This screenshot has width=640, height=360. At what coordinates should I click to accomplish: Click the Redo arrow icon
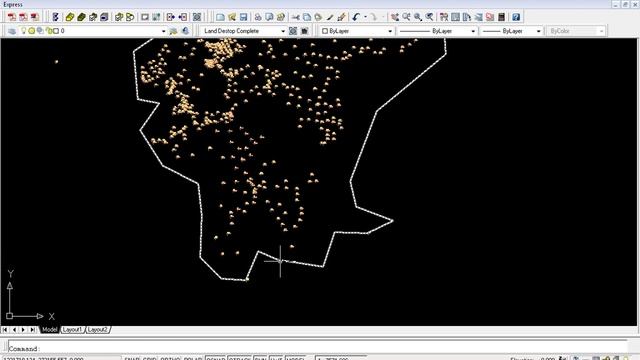374,17
